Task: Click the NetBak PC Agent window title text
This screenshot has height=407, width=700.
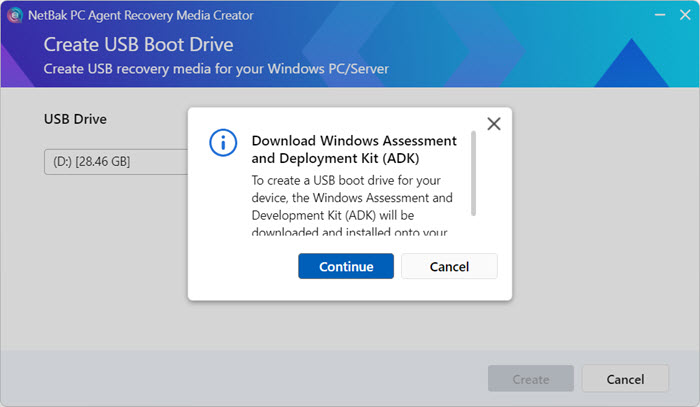Action: tap(138, 15)
